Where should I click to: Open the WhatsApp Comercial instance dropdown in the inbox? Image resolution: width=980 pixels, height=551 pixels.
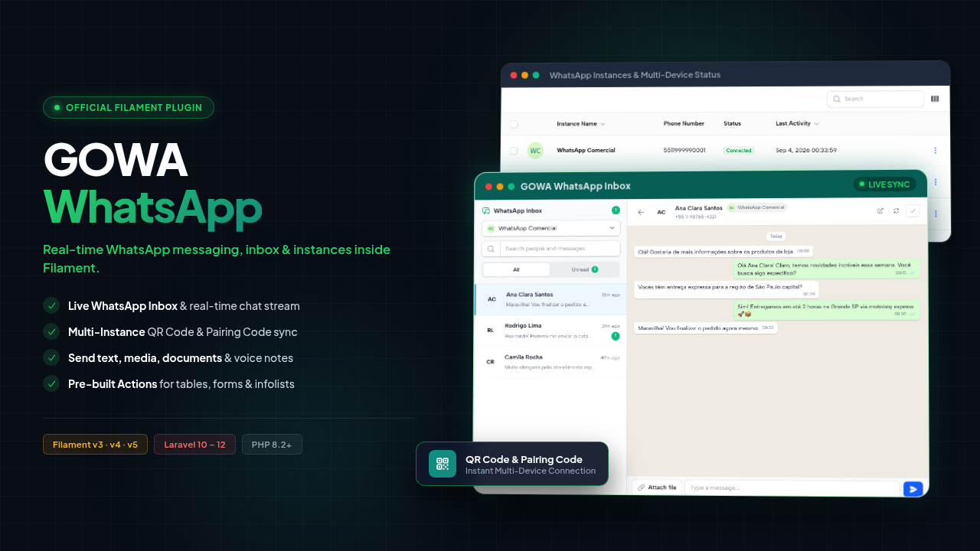pos(550,228)
